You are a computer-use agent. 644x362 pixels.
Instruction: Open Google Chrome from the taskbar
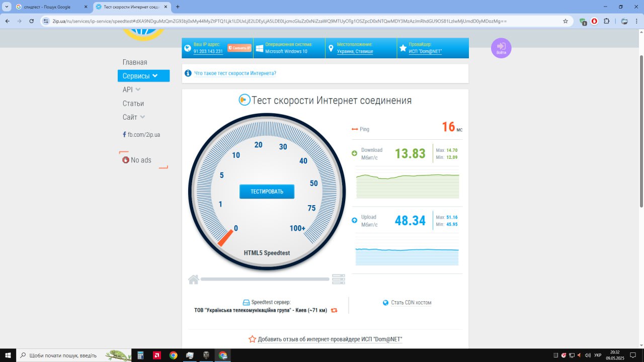tap(173, 355)
